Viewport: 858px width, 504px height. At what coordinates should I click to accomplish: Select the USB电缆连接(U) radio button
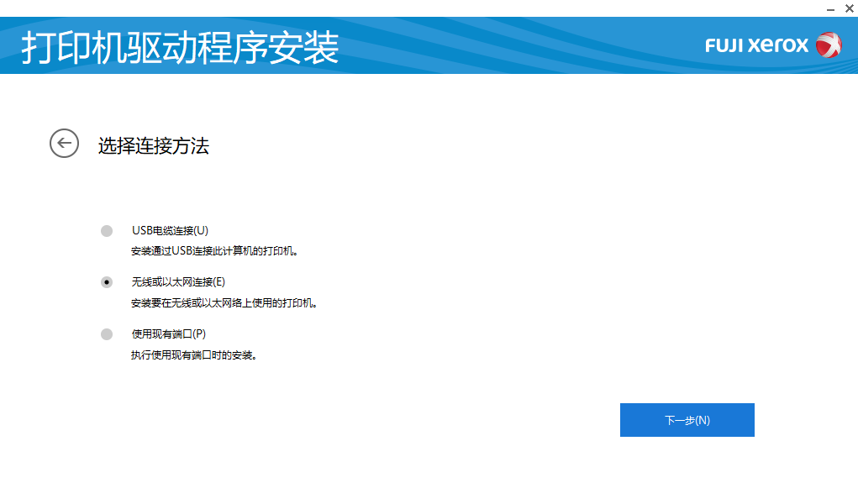coord(106,231)
